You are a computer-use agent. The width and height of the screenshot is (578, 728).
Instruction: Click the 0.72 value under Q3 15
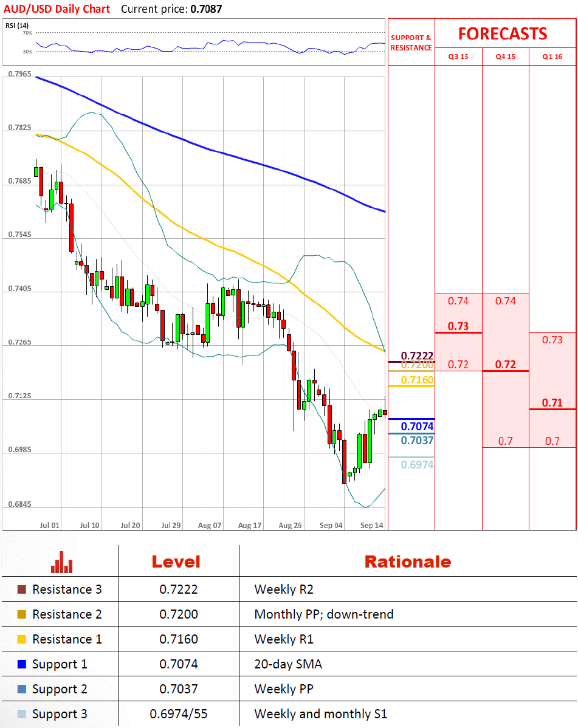pyautogui.click(x=458, y=365)
